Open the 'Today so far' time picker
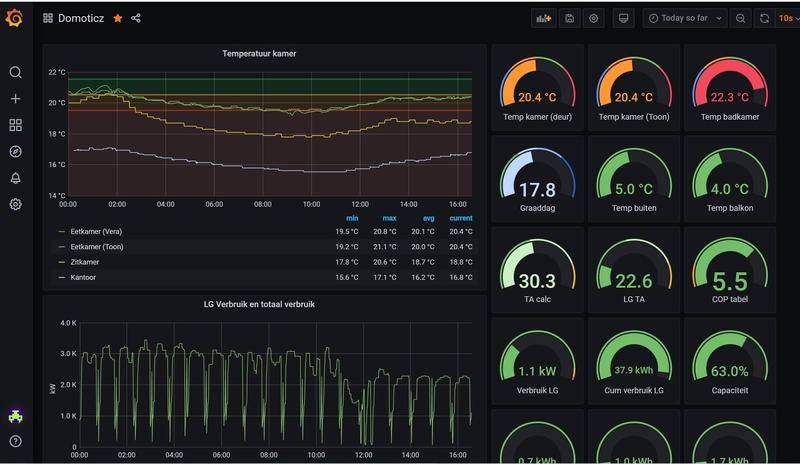Screen dimensions: 800x464 point(685,18)
